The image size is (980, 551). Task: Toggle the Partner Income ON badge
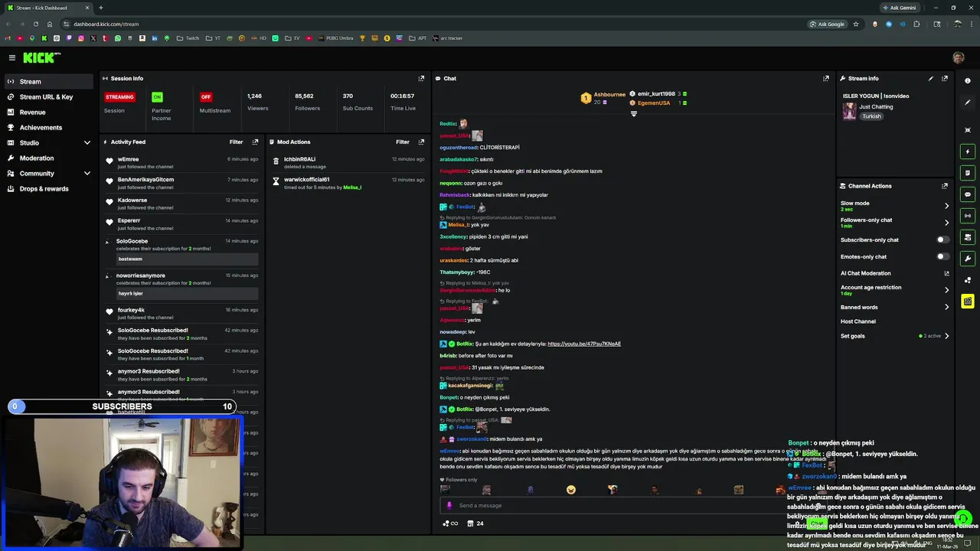point(157,97)
